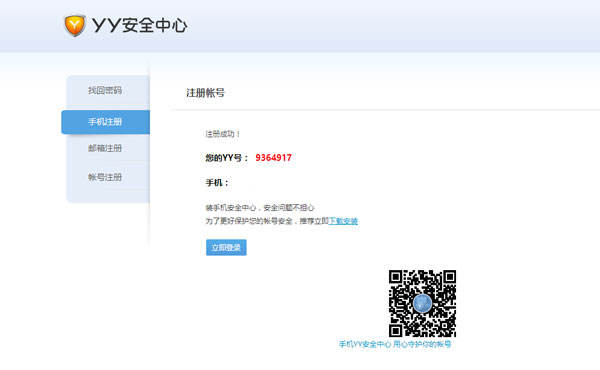Viewport: 600px width, 370px height.
Task: Click the 下载安装 download link
Action: 343,221
